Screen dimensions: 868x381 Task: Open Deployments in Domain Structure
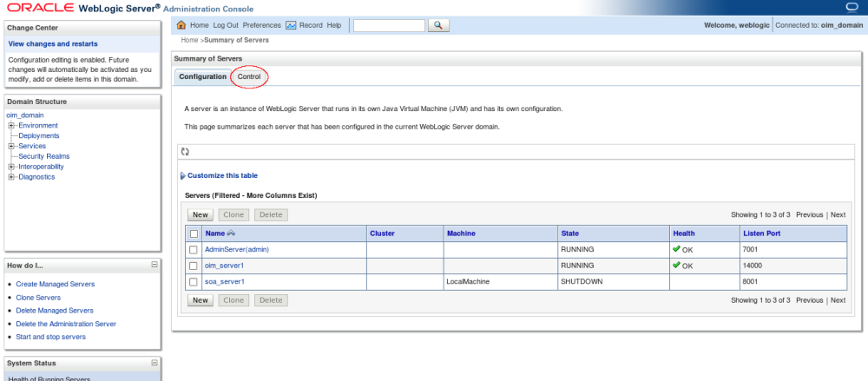point(39,135)
